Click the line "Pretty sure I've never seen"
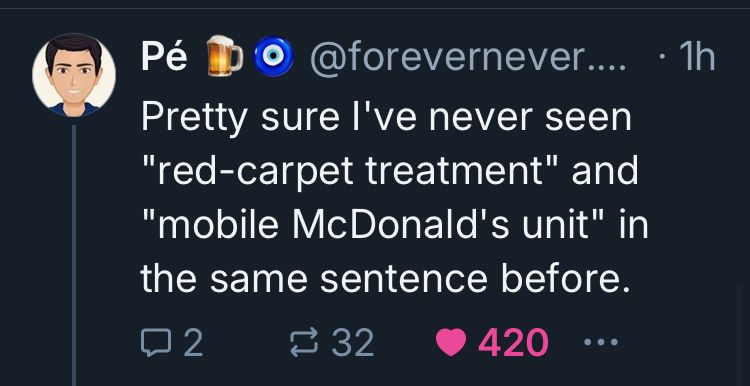 click(x=386, y=119)
